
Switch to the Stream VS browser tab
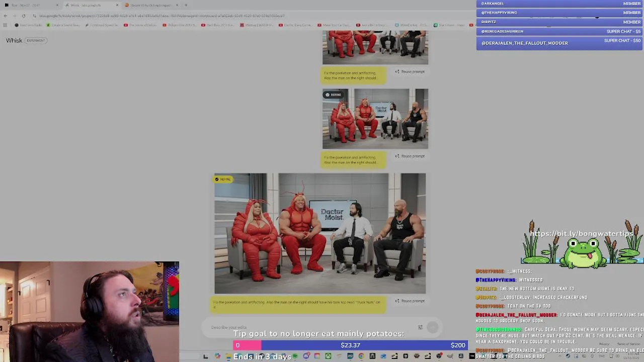click(x=151, y=5)
